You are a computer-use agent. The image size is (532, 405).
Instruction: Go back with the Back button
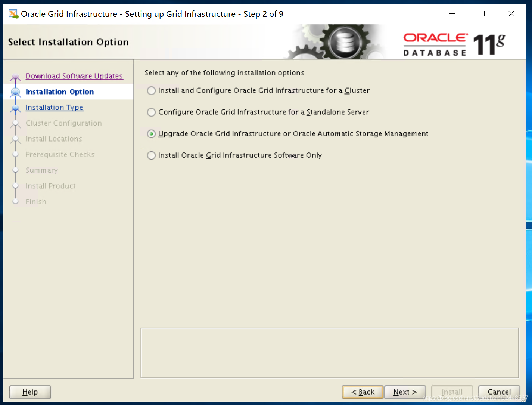click(x=363, y=392)
